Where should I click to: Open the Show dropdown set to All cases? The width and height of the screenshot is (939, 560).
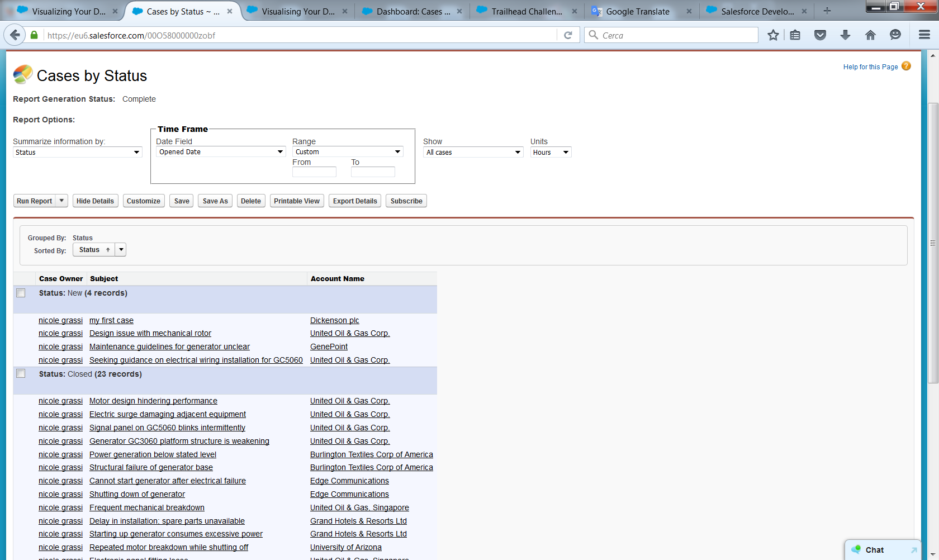point(473,152)
